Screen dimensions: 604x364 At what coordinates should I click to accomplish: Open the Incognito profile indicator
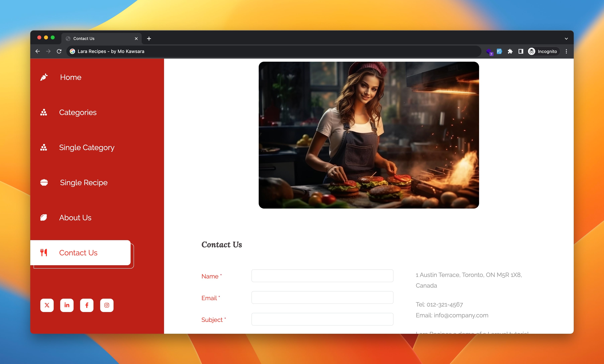(543, 51)
